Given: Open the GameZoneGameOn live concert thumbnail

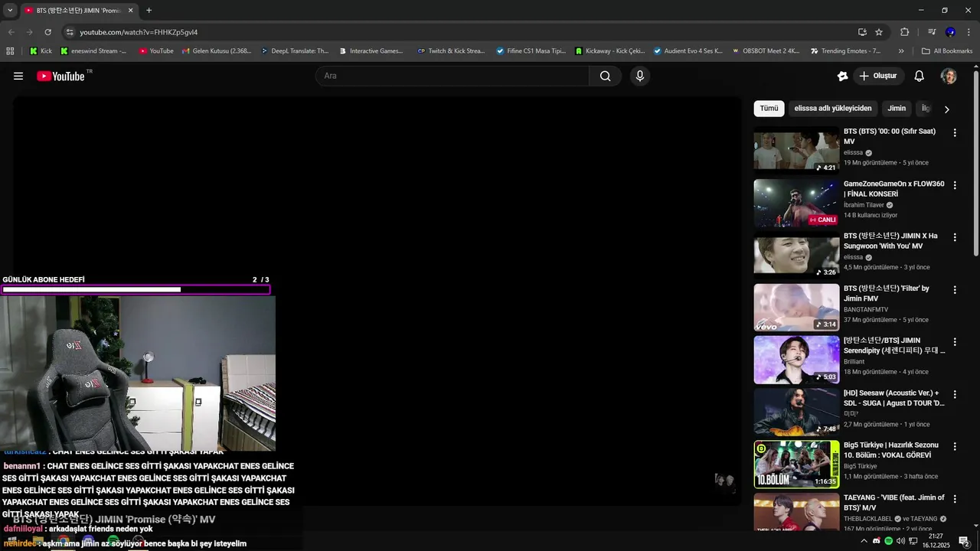Looking at the screenshot, I should [x=796, y=203].
